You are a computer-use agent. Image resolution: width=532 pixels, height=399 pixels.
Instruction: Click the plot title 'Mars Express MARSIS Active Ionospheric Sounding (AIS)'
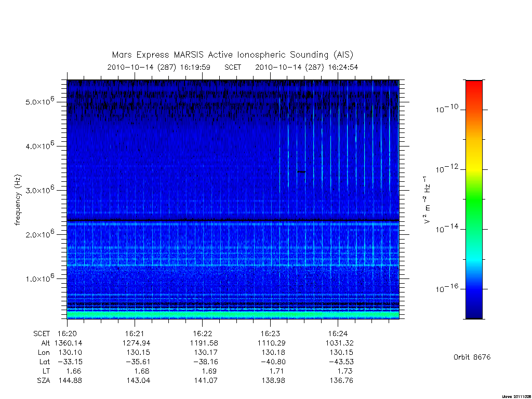(x=232, y=55)
